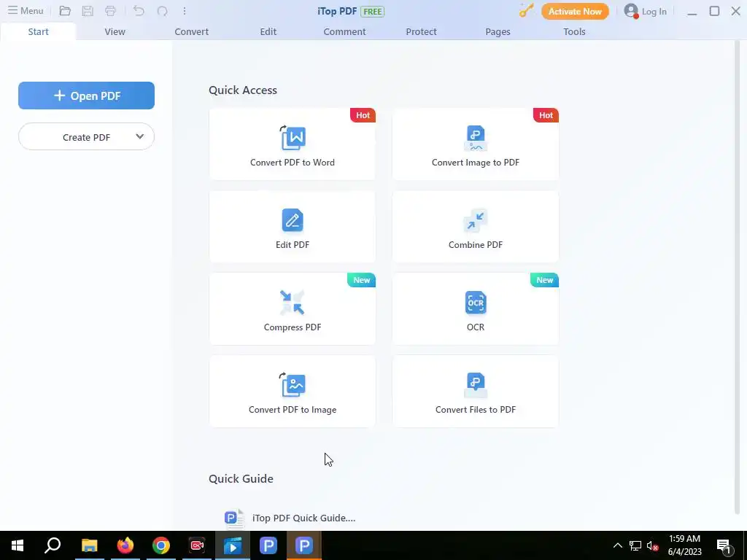The width and height of the screenshot is (747, 560).
Task: Click the Combine PDF label
Action: (x=476, y=245)
